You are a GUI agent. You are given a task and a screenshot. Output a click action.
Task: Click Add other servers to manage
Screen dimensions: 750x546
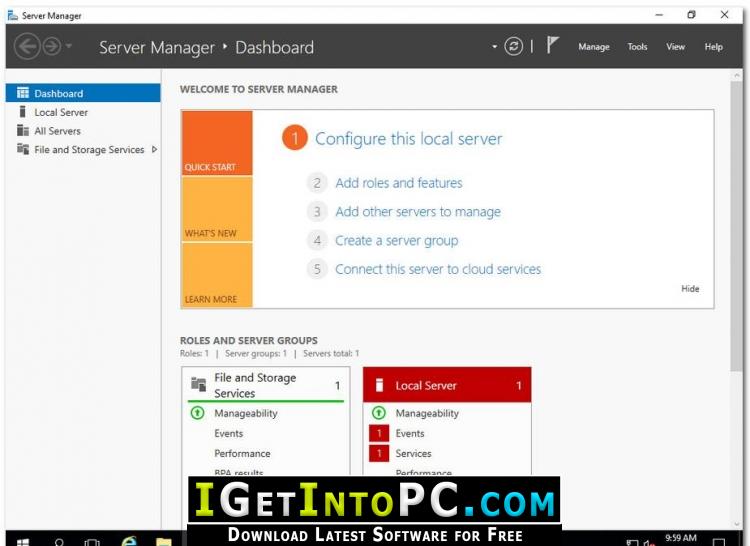click(x=418, y=212)
